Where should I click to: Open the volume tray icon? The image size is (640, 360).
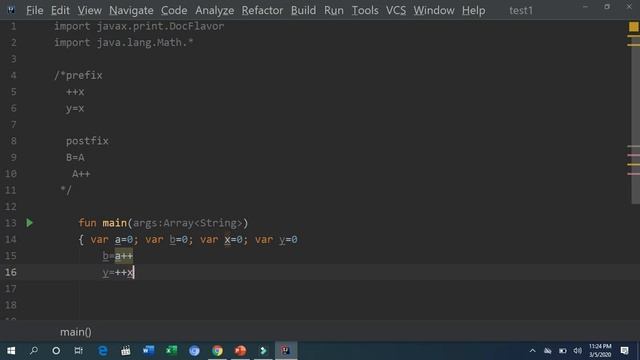(x=577, y=351)
